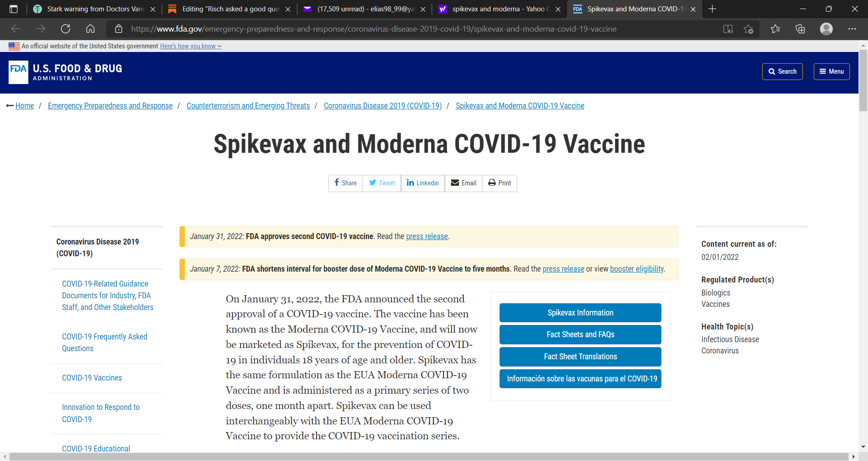Reload the page with refresh icon
Image resolution: width=868 pixels, height=461 pixels.
point(66,29)
